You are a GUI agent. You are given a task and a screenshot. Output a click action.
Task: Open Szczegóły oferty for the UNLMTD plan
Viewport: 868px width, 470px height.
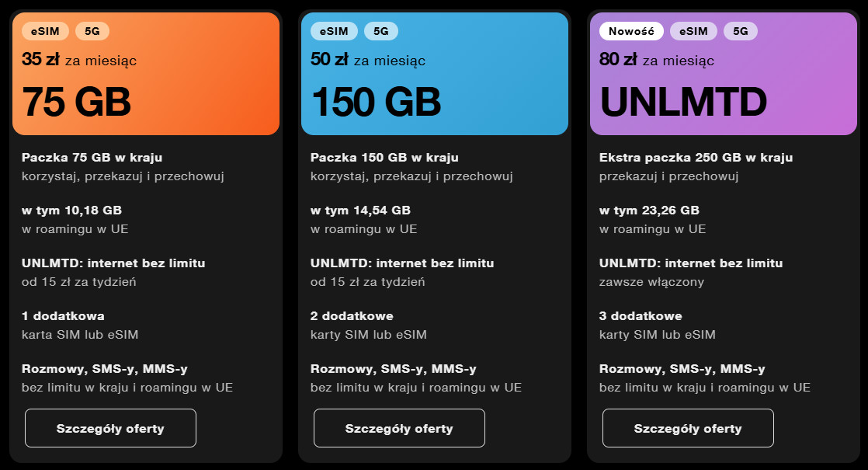(x=688, y=428)
